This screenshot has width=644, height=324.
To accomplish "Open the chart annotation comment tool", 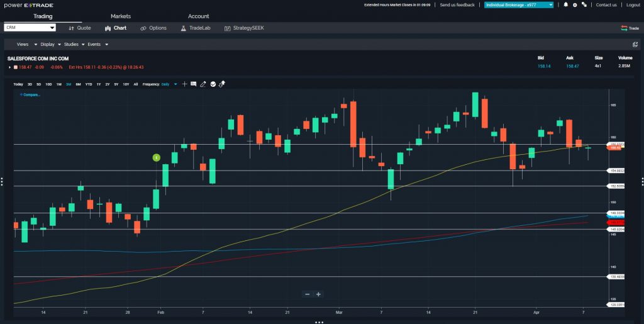I will pyautogui.click(x=194, y=84).
